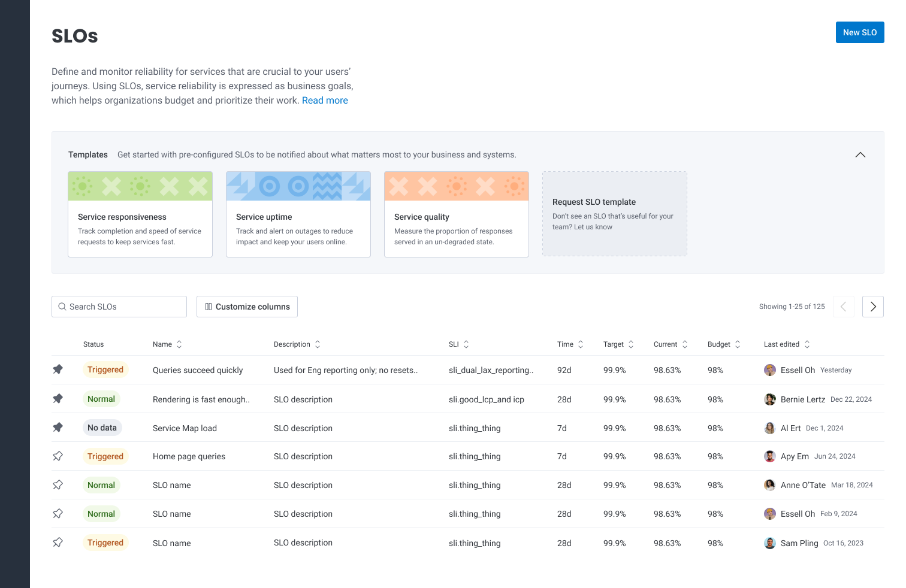The width and height of the screenshot is (906, 588).
Task: Unpin the Service Map load row
Action: (58, 428)
